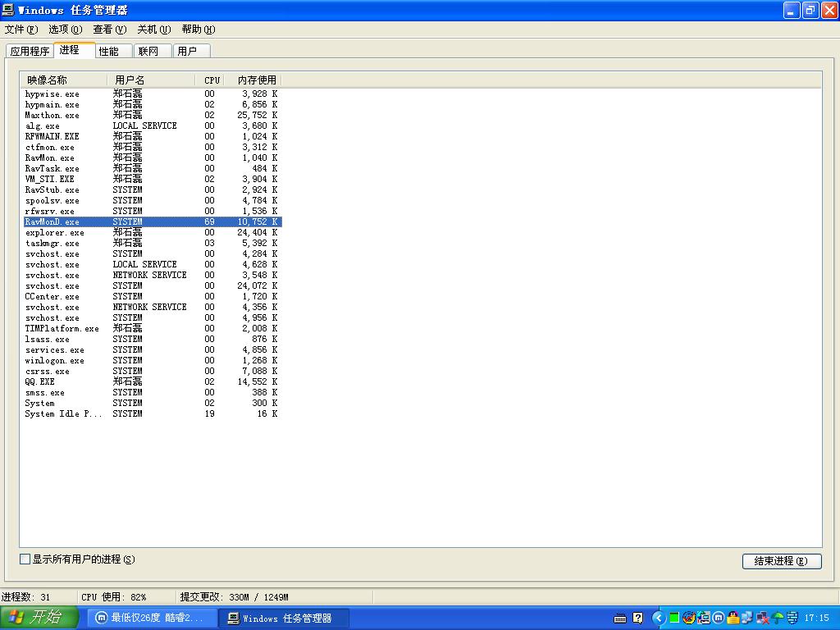This screenshot has height=630, width=840.
Task: Click the language bar help question mark icon
Action: 637,618
